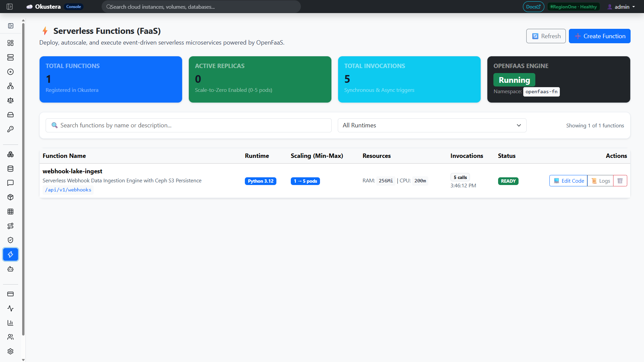This screenshot has height=362, width=644.
Task: Click the Refresh button
Action: pos(546,36)
